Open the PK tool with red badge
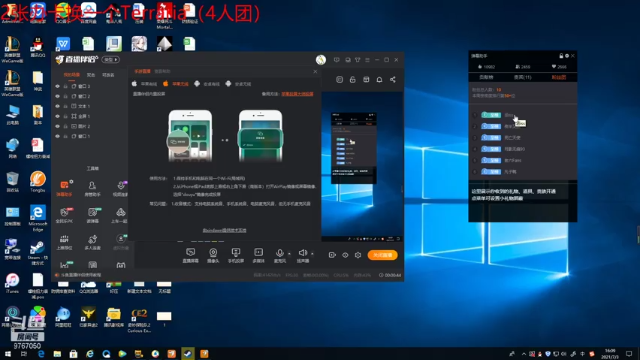 click(64, 215)
